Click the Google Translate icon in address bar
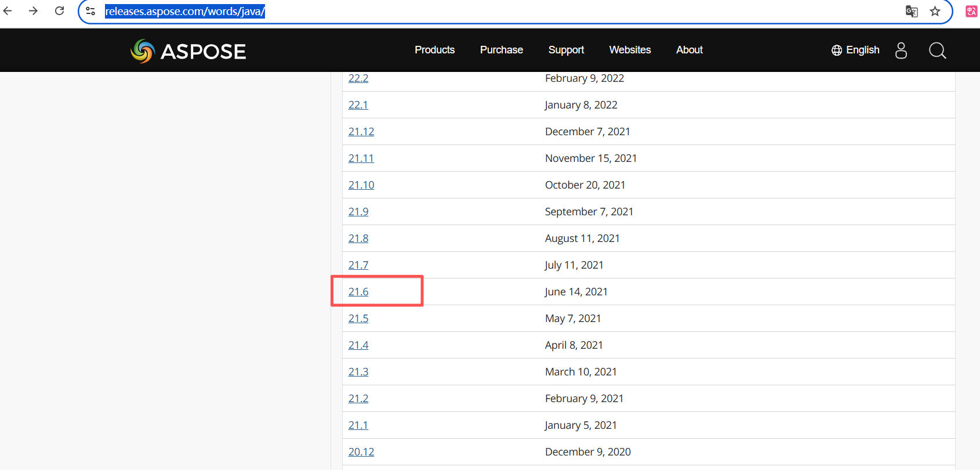 pos(912,11)
